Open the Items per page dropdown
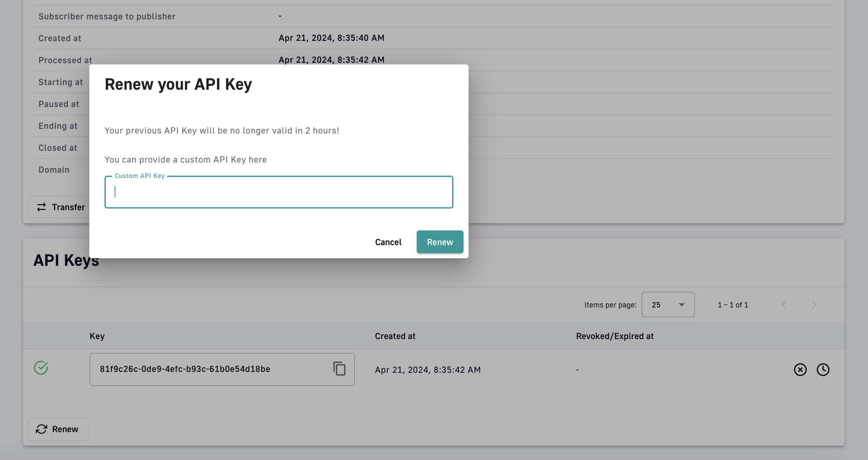868x460 pixels. point(667,305)
